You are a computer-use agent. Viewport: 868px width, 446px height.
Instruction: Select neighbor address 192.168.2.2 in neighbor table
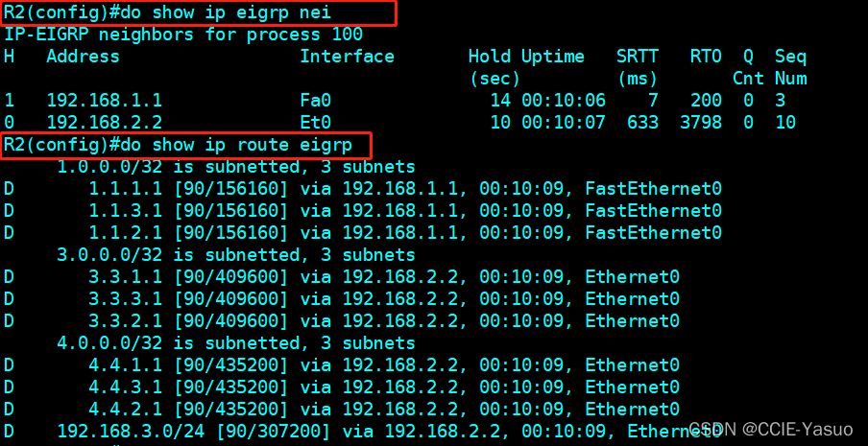pyautogui.click(x=104, y=122)
